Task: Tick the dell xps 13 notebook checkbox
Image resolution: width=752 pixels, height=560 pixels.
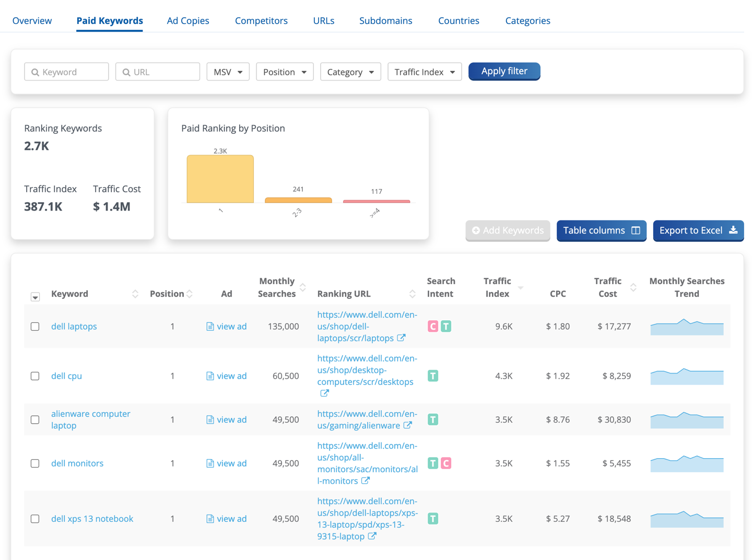Action: pos(35,519)
